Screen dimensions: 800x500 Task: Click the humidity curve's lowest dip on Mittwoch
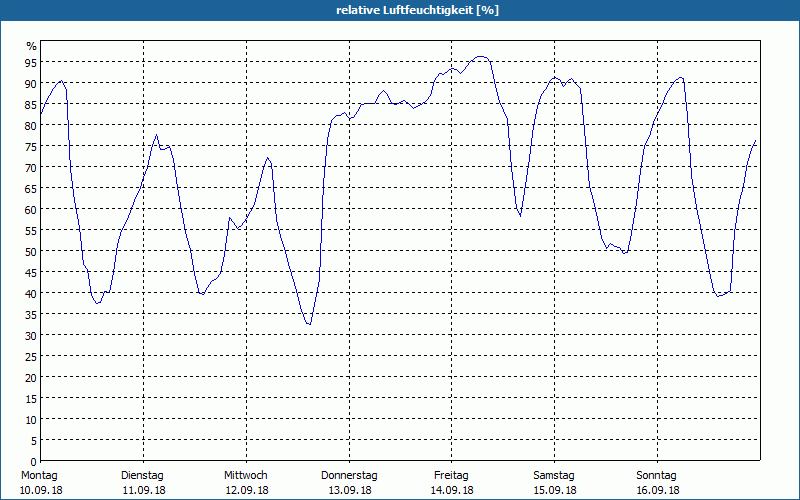[x=309, y=324]
